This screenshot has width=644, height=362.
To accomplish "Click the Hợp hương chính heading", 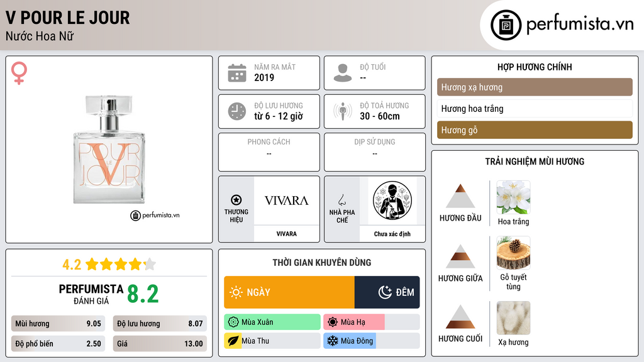I will (535, 67).
